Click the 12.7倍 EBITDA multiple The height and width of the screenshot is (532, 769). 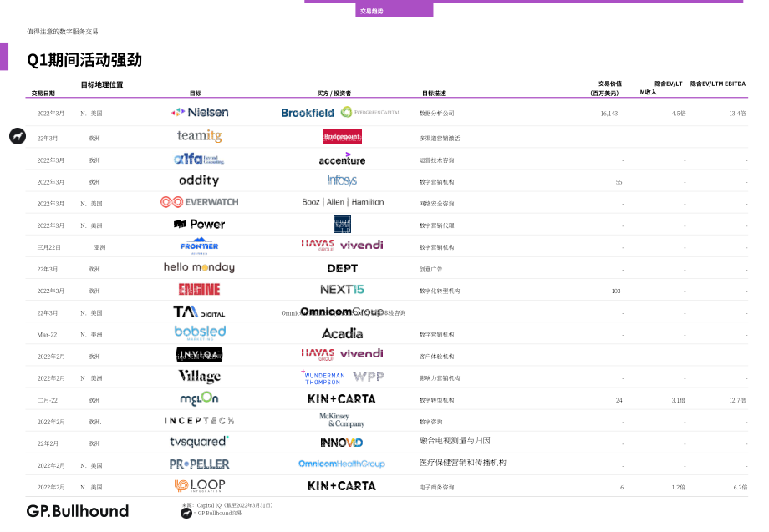(x=737, y=400)
